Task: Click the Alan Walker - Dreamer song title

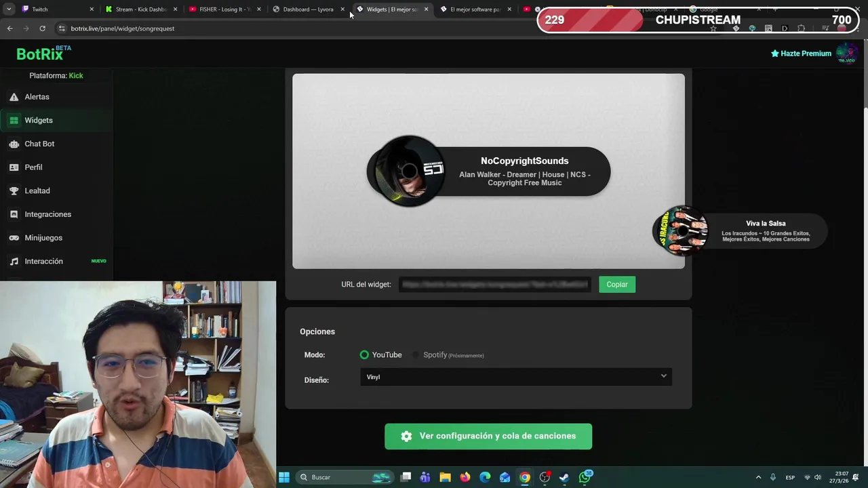Action: tap(525, 179)
